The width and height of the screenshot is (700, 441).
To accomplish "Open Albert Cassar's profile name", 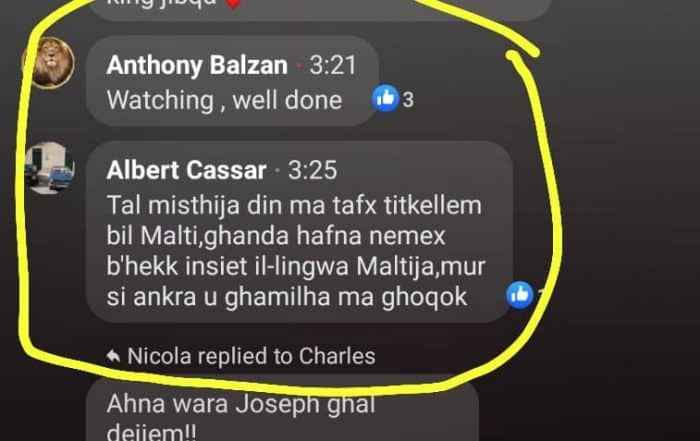I will [186, 170].
